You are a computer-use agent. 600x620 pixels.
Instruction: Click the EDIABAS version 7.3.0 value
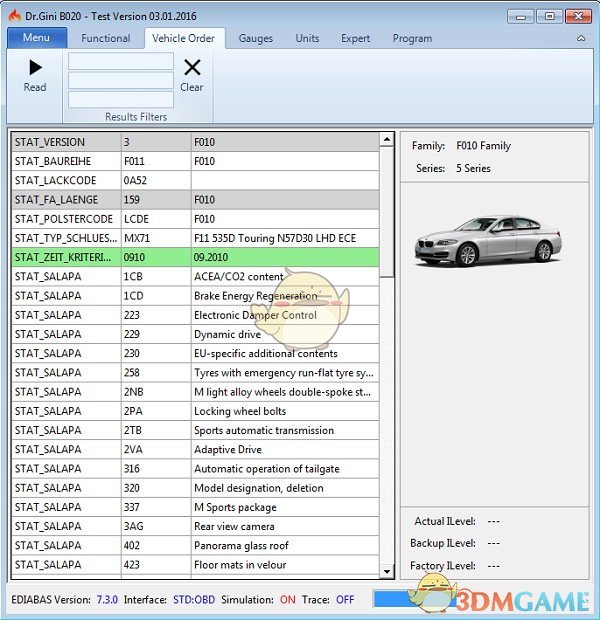pos(107,599)
